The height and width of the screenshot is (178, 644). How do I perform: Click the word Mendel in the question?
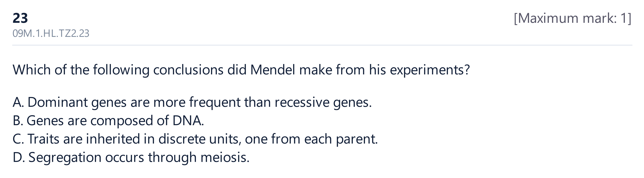[273, 70]
